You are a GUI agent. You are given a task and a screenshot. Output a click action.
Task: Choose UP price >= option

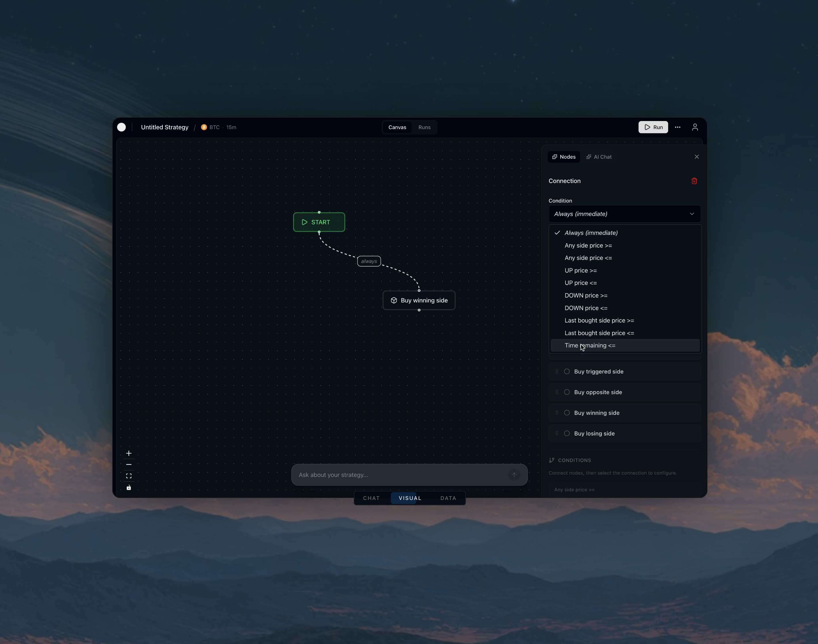(x=580, y=270)
